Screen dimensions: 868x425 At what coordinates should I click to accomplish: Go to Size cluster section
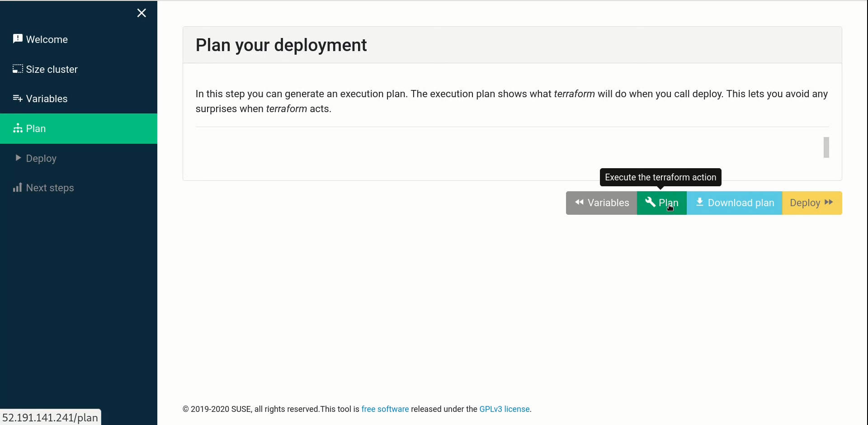click(52, 70)
